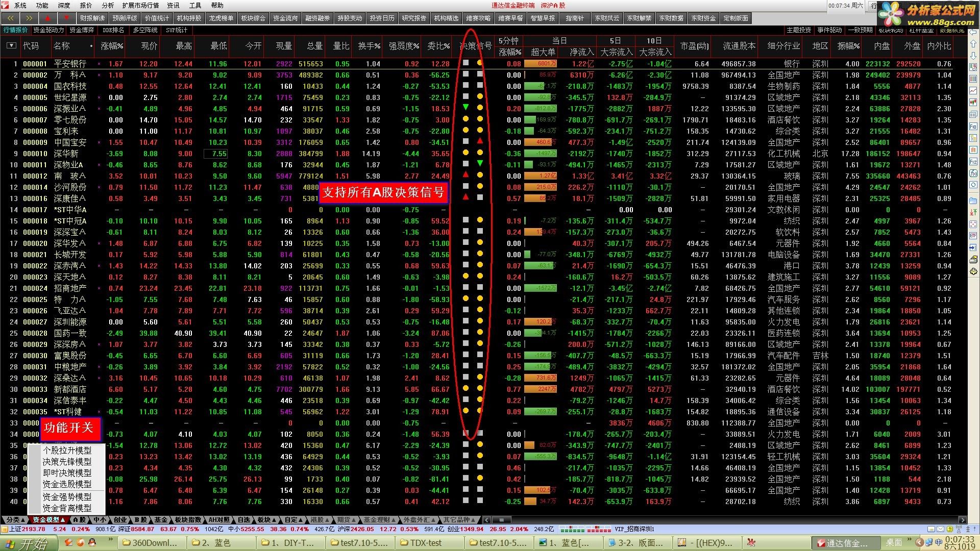Viewport: 980px width, 551px height.
Task: Open the column selector dropdown arrow in table header
Action: click(x=11, y=46)
